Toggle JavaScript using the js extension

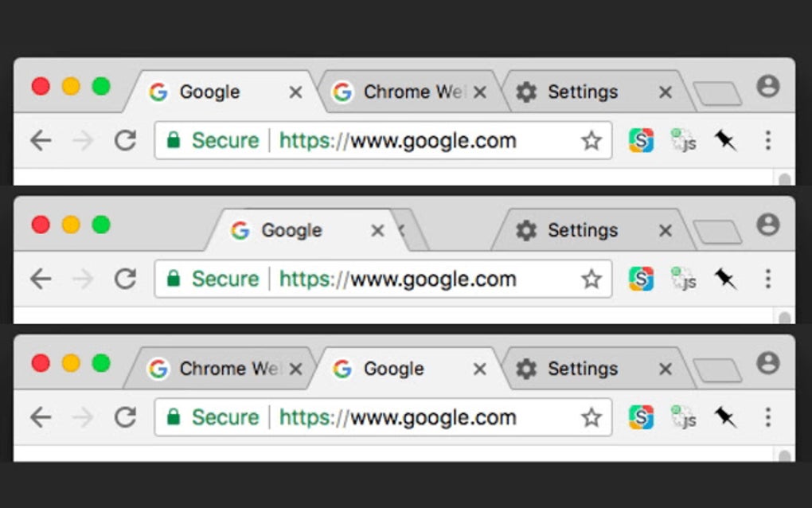coord(683,142)
